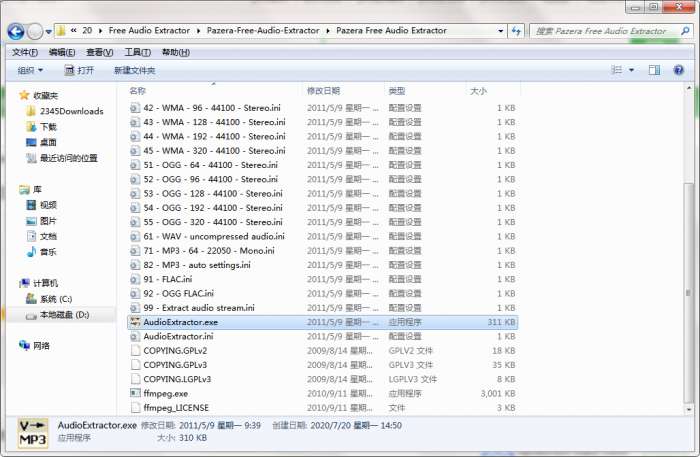Click the greyed Forward navigation arrow

tap(34, 31)
